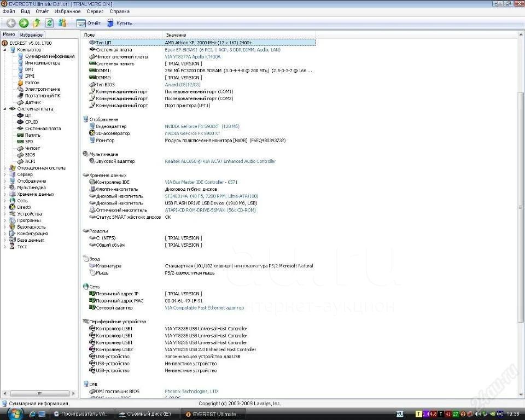Open the Windows Start button
This screenshot has height=420, width=525.
tap(15, 414)
